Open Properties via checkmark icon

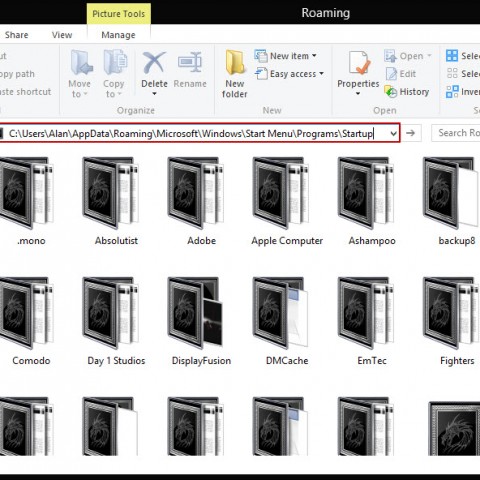pyautogui.click(x=359, y=63)
